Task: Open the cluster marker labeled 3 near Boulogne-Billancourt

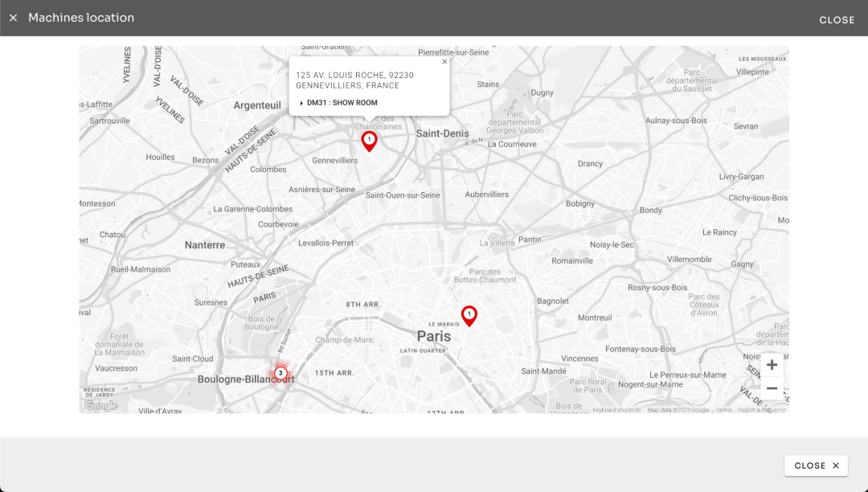Action: 280,373
